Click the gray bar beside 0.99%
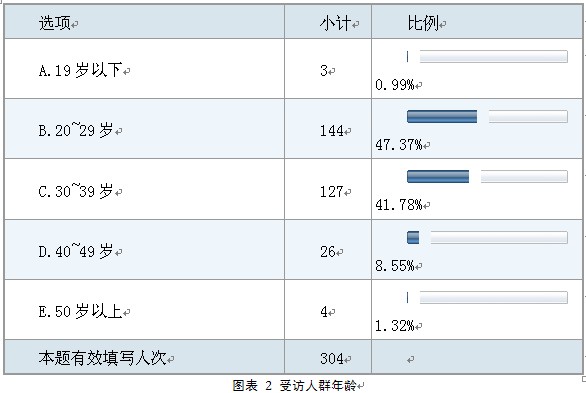 pos(494,56)
